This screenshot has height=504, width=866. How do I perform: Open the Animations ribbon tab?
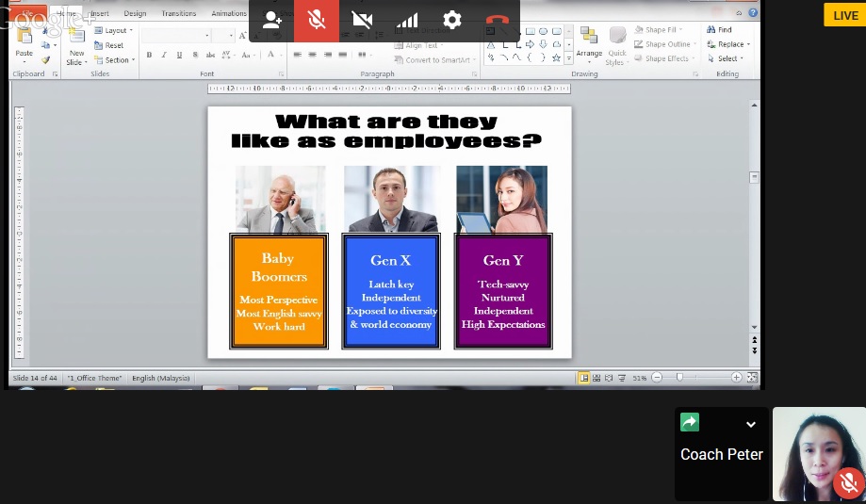229,13
